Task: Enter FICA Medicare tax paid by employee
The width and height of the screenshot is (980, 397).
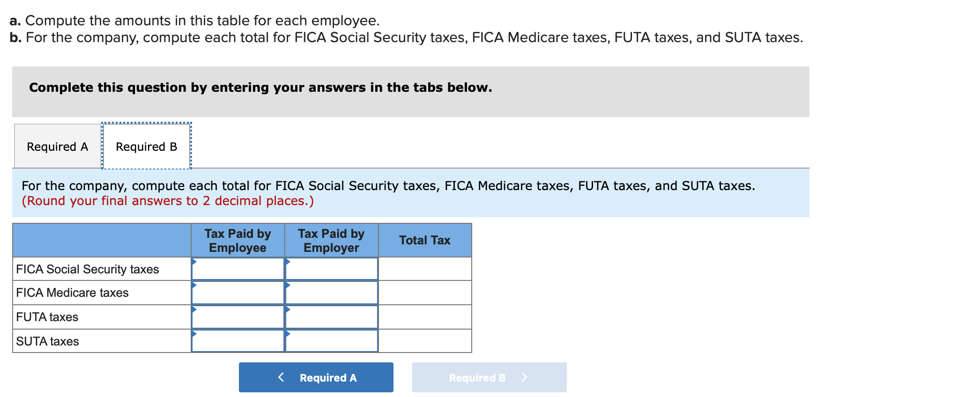Action: [238, 293]
